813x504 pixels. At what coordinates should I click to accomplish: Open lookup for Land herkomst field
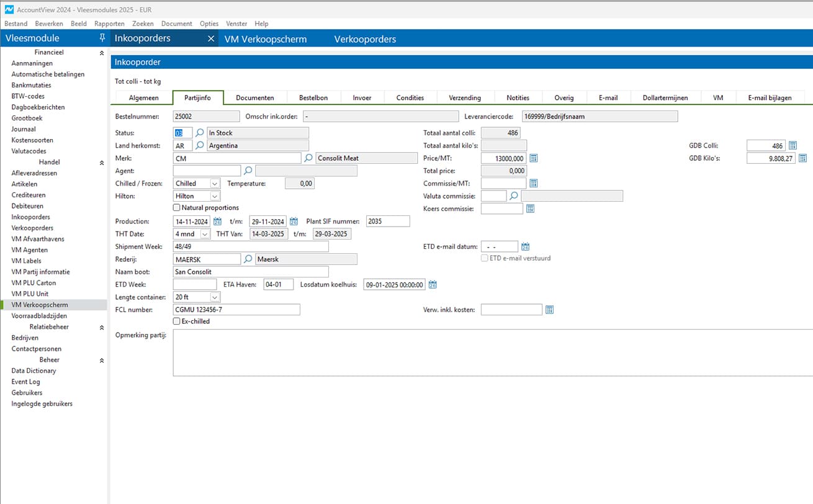coord(200,145)
